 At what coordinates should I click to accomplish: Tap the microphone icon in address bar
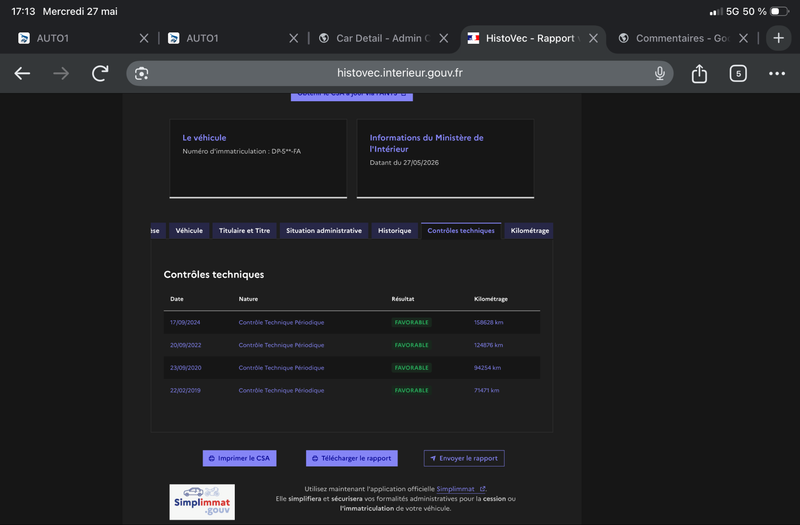point(660,73)
